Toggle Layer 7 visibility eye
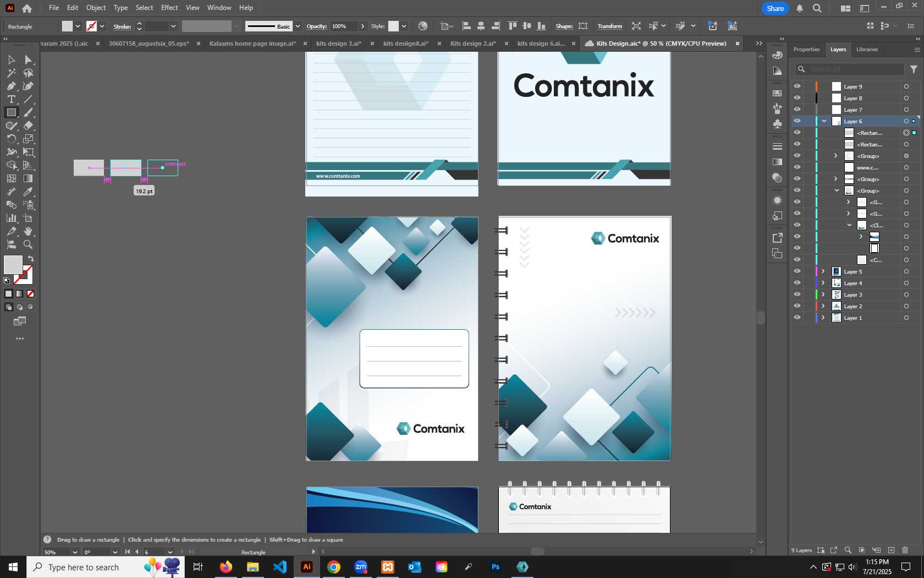This screenshot has height=578, width=924. coord(797,110)
